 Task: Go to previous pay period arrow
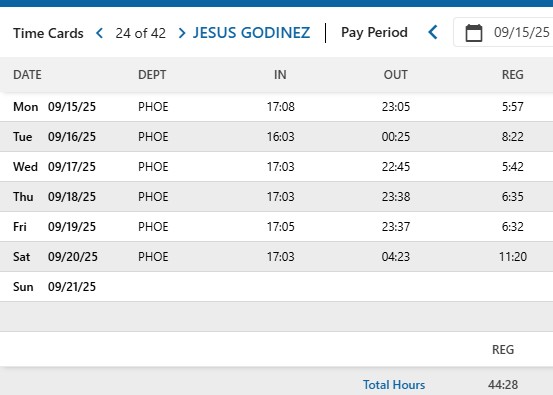433,32
